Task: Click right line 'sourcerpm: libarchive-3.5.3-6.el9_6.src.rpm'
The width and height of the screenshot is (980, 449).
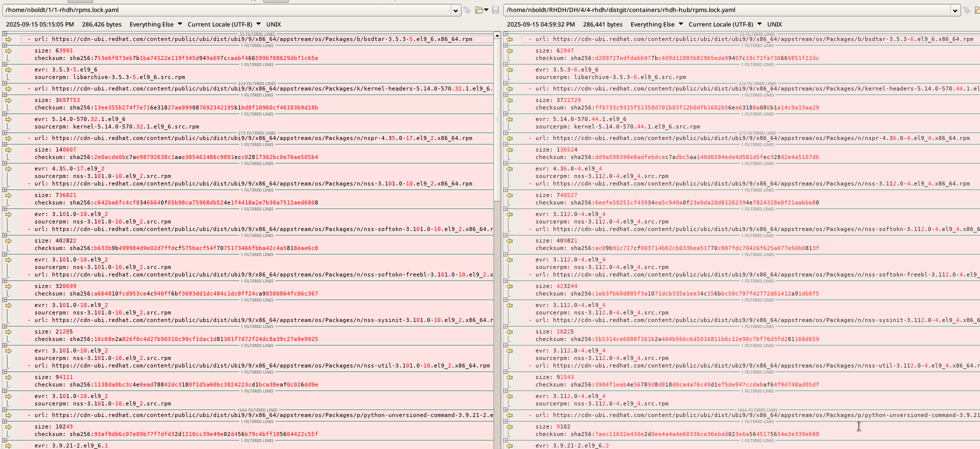Action: (x=611, y=77)
